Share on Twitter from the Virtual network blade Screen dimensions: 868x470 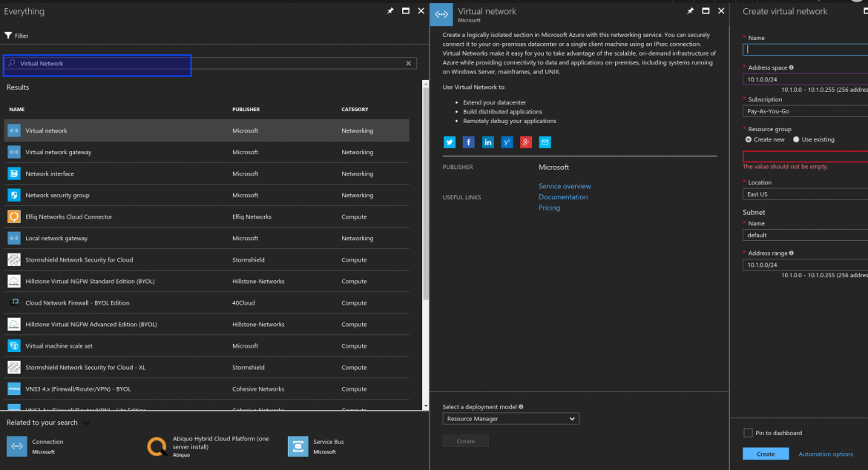tap(449, 142)
